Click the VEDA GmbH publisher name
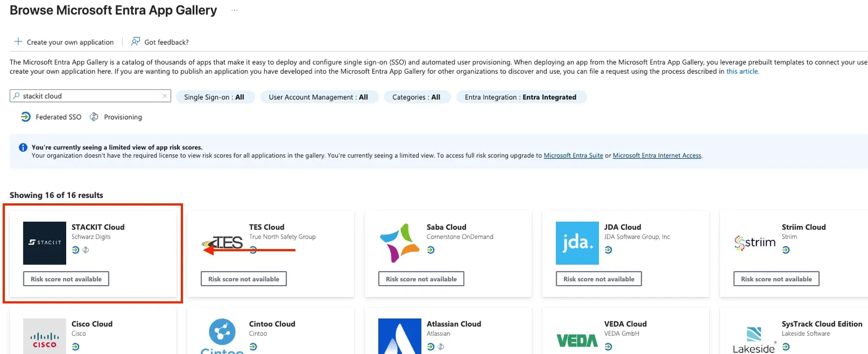 point(622,334)
